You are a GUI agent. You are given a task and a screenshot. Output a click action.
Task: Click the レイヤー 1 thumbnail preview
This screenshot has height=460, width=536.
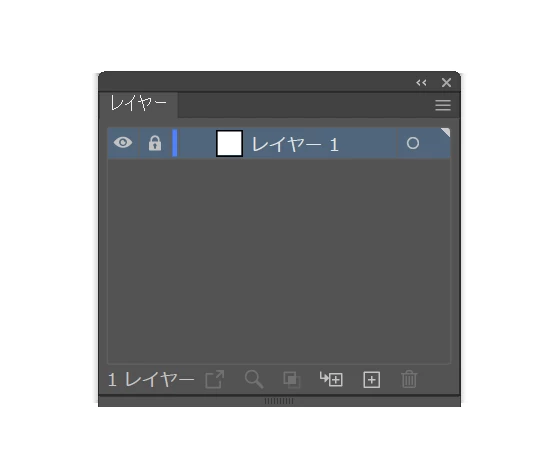(x=229, y=143)
